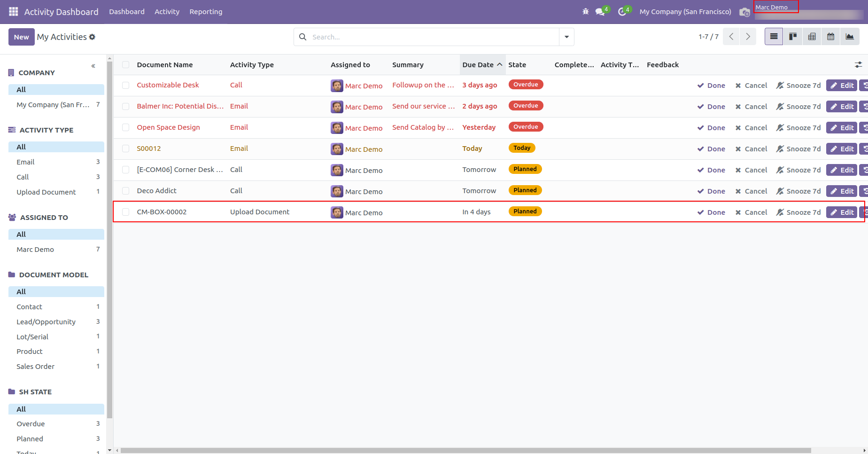The image size is (868, 454).
Task: Sort by the Due Date column
Action: (482, 65)
